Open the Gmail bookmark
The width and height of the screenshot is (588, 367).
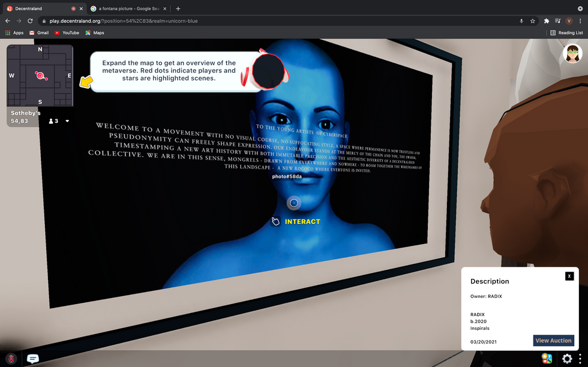39,32
